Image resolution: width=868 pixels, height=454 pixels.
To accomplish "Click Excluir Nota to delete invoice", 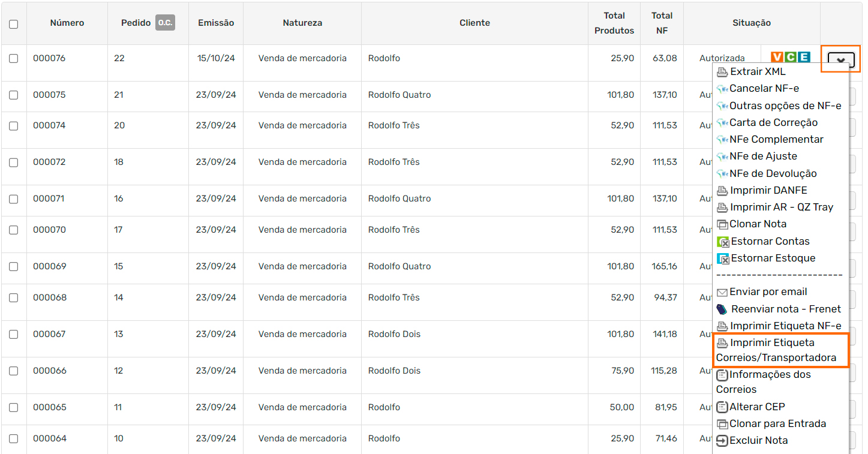I will (x=758, y=440).
